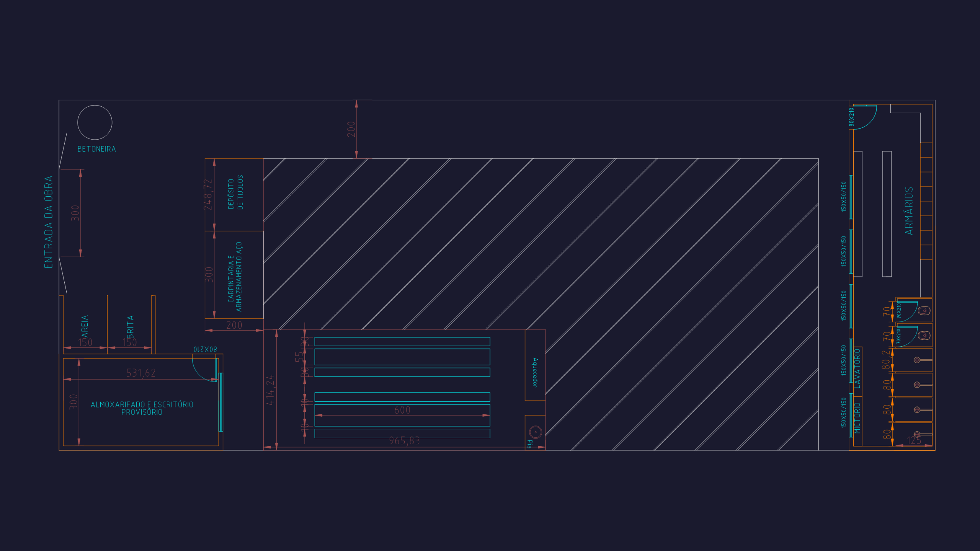Select the 300 dimension beside ENTRADA DA OBRA
980x551 pixels.
coord(75,213)
